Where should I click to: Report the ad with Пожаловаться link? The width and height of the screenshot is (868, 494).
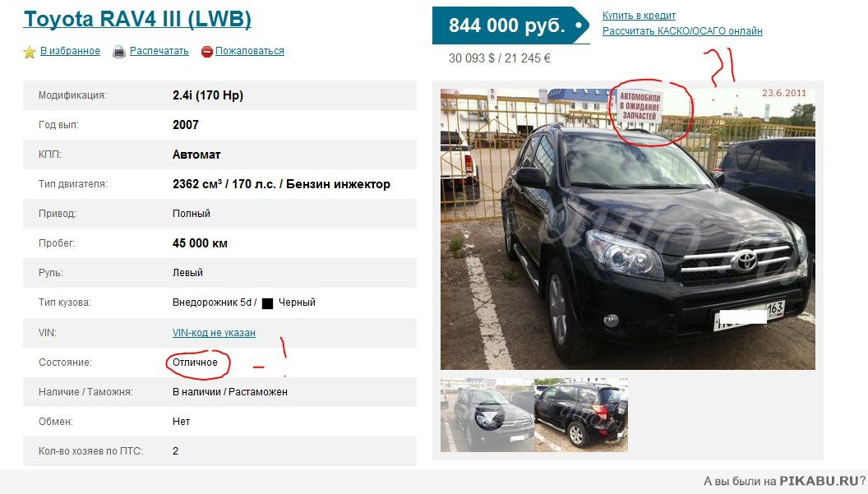tap(250, 51)
